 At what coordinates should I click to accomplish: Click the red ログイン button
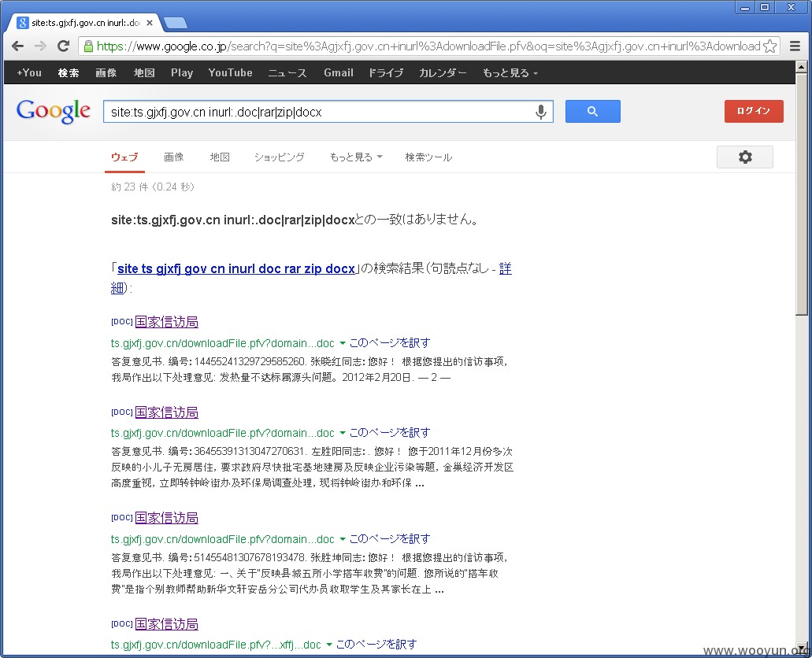[x=754, y=111]
